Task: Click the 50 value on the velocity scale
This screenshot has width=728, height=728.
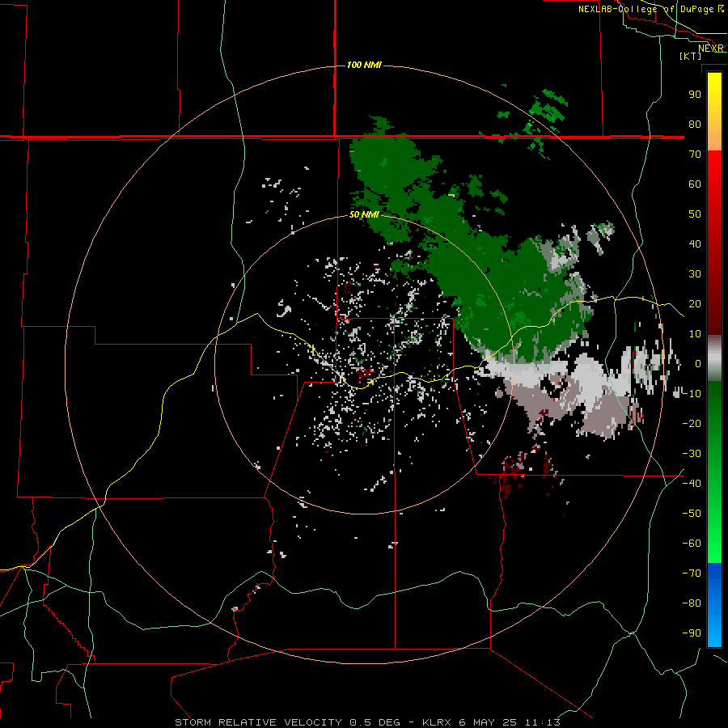Action: point(695,214)
